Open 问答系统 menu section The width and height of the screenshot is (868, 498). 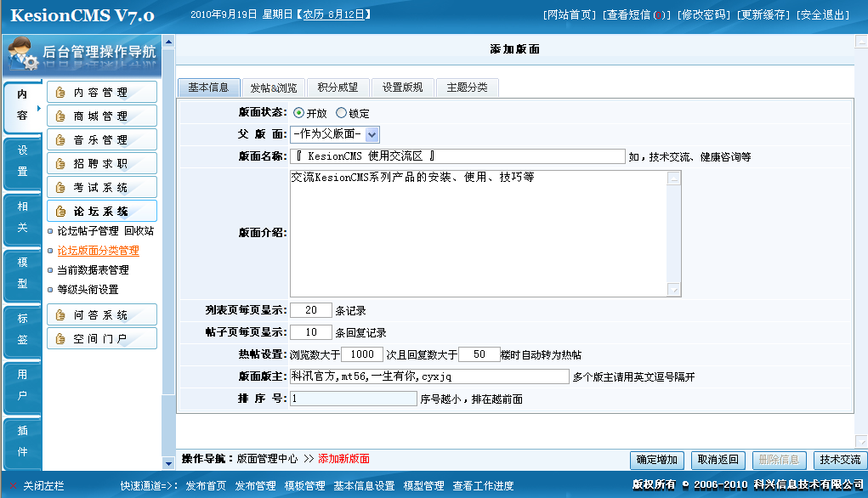[102, 314]
